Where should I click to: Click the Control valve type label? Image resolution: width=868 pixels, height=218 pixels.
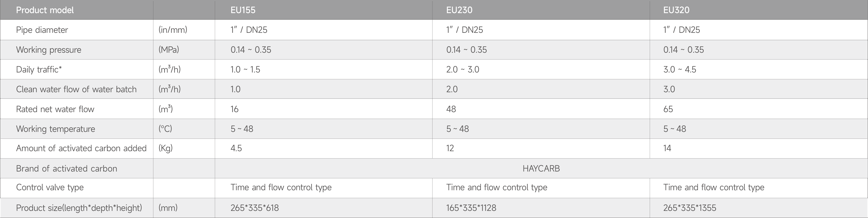(50, 187)
